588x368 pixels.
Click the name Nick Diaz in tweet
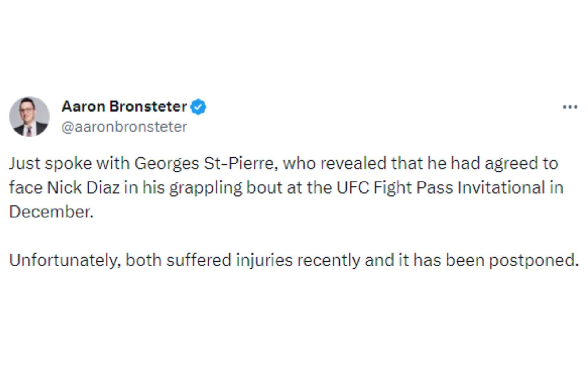pos(83,187)
